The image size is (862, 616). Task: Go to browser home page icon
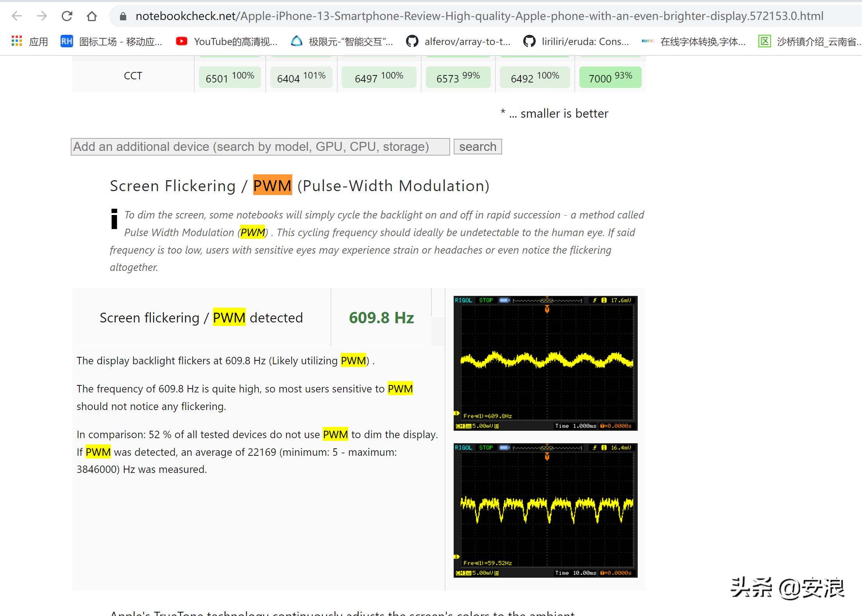(x=92, y=16)
